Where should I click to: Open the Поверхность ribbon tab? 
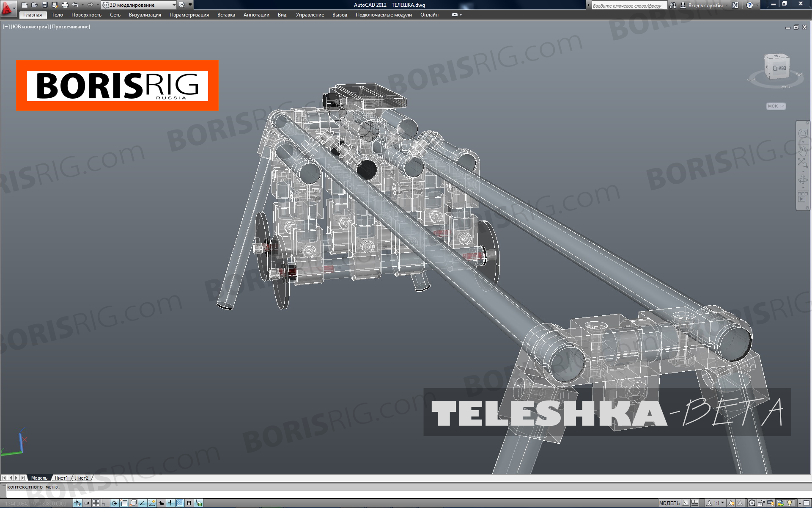tap(86, 15)
